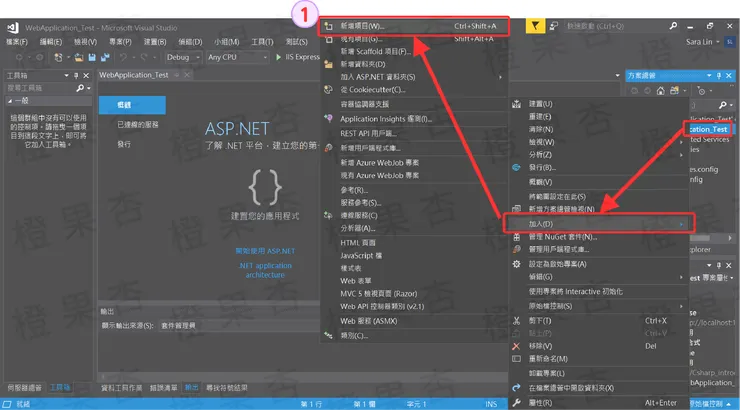
Task: Click 已連線的服務 in the left list
Action: (137, 125)
